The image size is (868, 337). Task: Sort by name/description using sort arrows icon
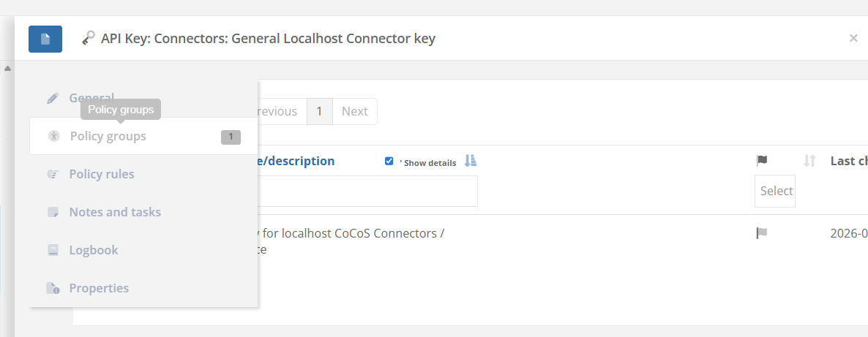tap(470, 161)
